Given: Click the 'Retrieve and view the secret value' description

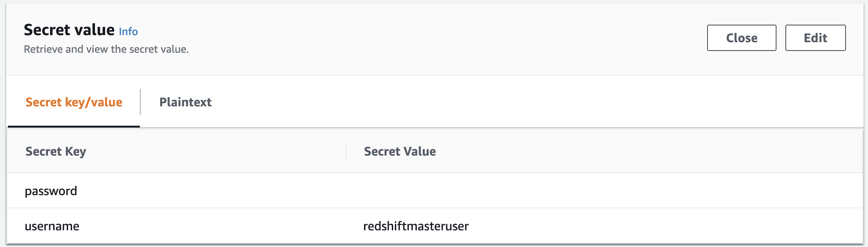Looking at the screenshot, I should click(106, 49).
